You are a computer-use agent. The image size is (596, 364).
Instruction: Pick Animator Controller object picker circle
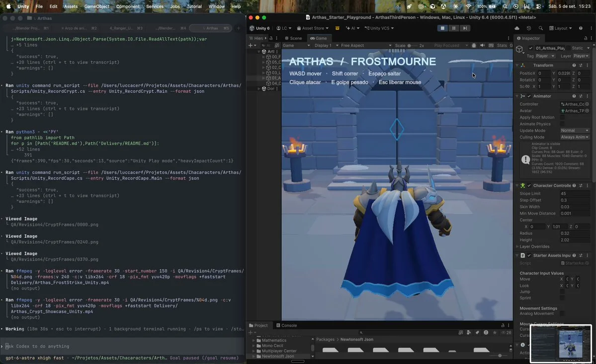point(587,104)
